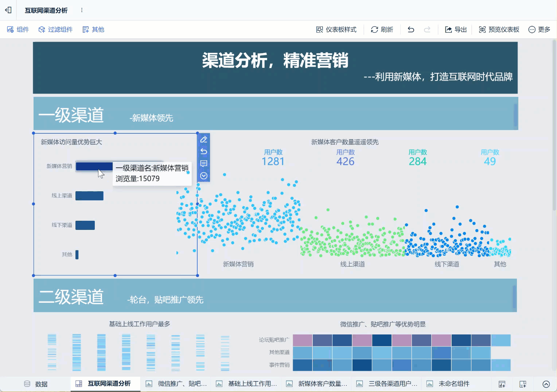Click chart title 基础上线工作用户最多
Viewport: 557px width, 392px height.
pos(140,324)
